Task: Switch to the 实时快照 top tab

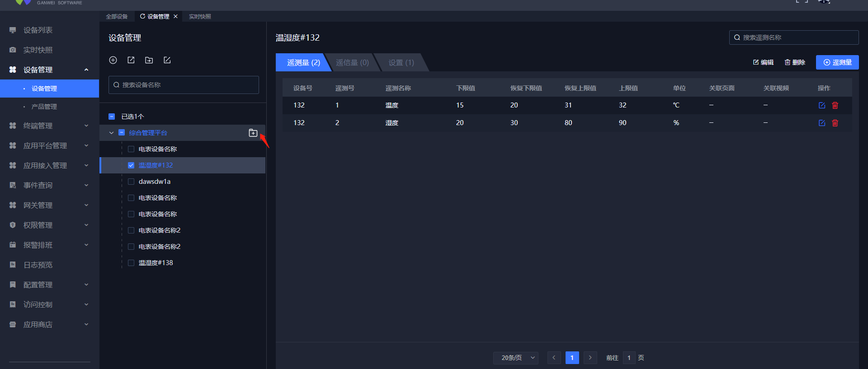Action: point(200,16)
